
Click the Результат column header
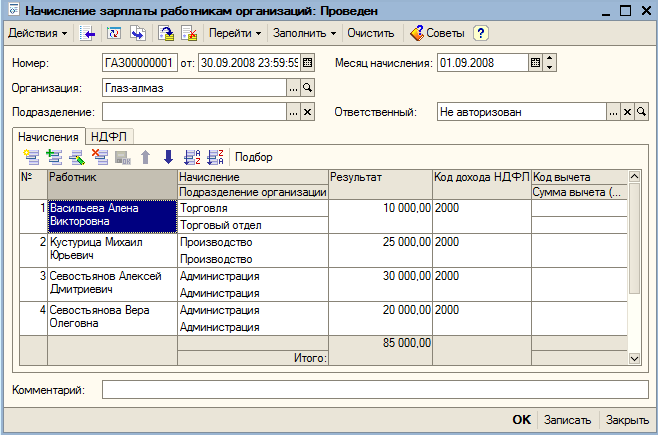(x=380, y=185)
